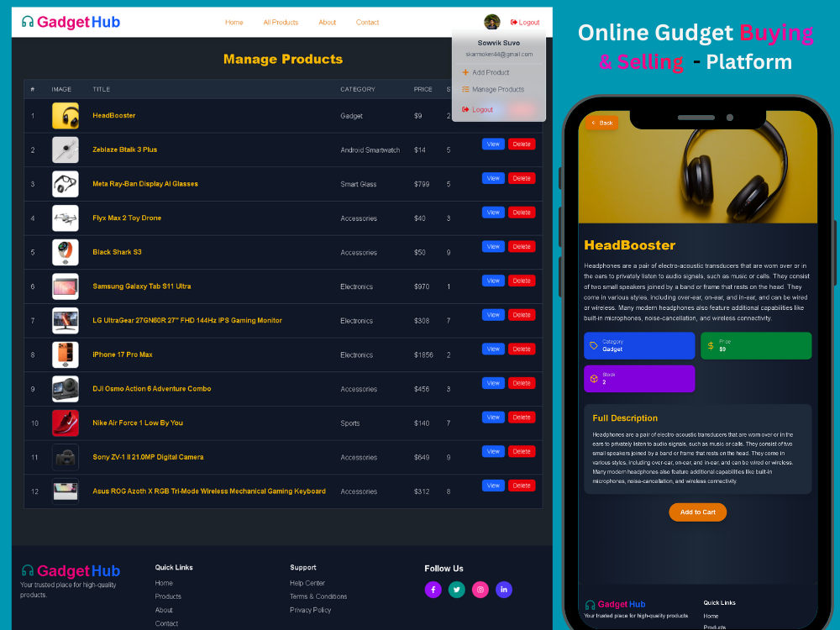
Task: Click the GadgetHub logo in header
Action: click(x=71, y=22)
